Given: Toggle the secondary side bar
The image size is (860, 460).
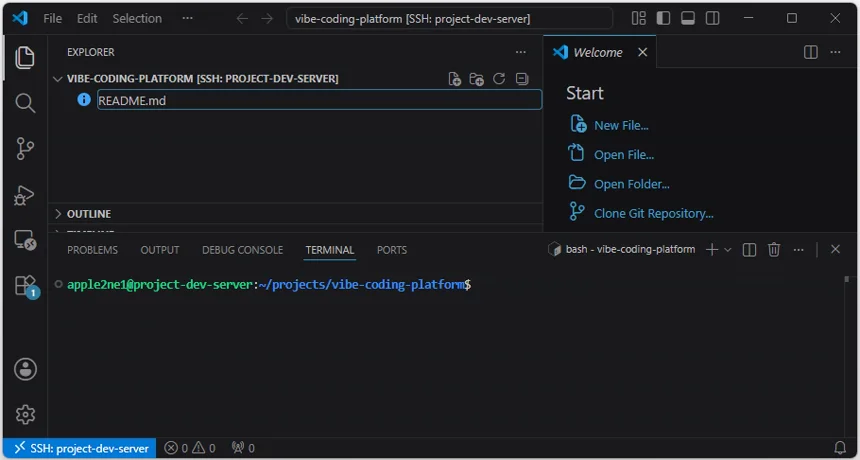Looking at the screenshot, I should coord(712,18).
